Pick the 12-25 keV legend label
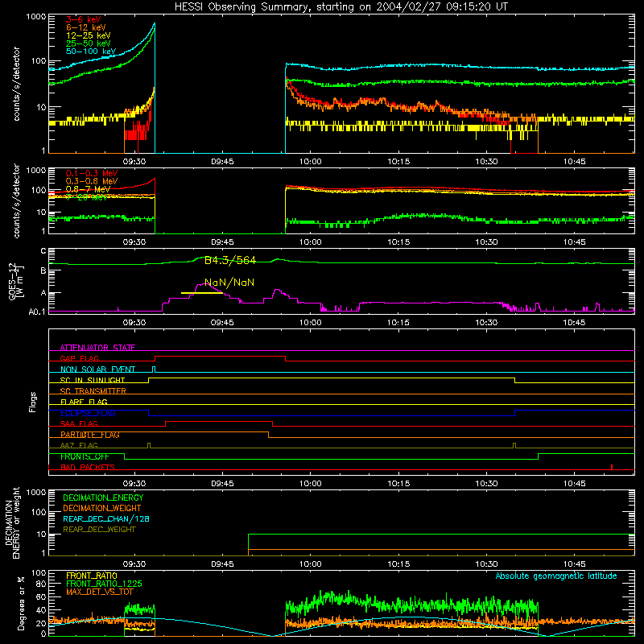The image size is (644, 644). tap(89, 35)
